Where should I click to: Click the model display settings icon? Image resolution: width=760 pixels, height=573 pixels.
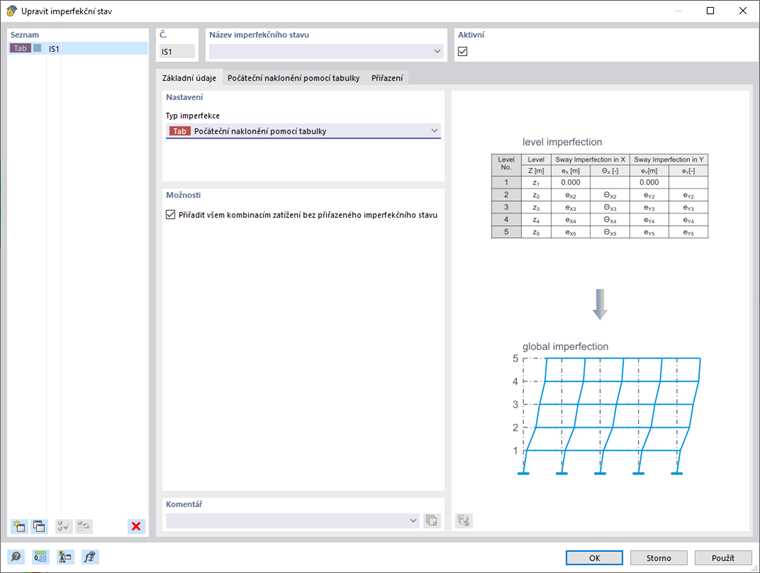65,557
